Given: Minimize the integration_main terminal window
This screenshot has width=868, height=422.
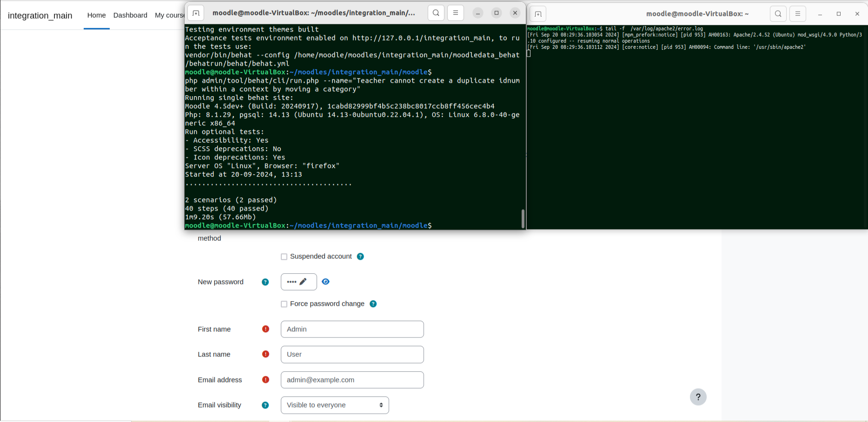Looking at the screenshot, I should (x=478, y=13).
